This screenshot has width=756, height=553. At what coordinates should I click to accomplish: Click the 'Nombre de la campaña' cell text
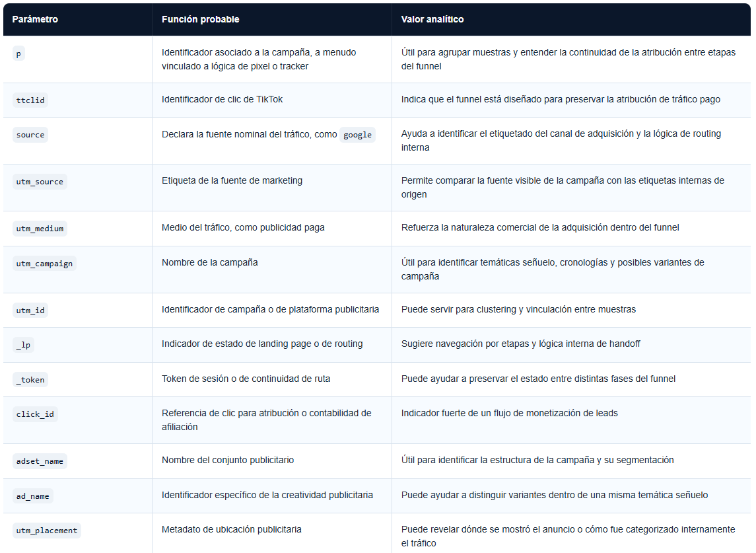209,263
